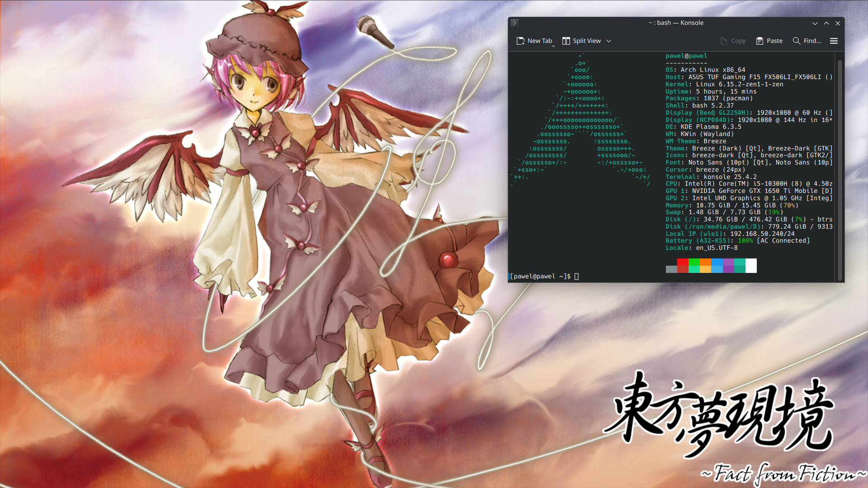Minimize the Konsole window
The width and height of the screenshot is (868, 488).
tap(815, 23)
